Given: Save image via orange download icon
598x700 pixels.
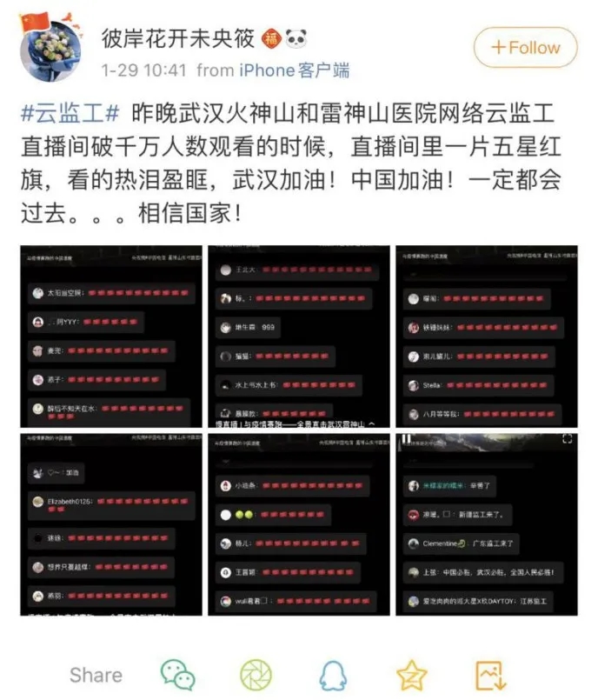Looking at the screenshot, I should point(490,675).
